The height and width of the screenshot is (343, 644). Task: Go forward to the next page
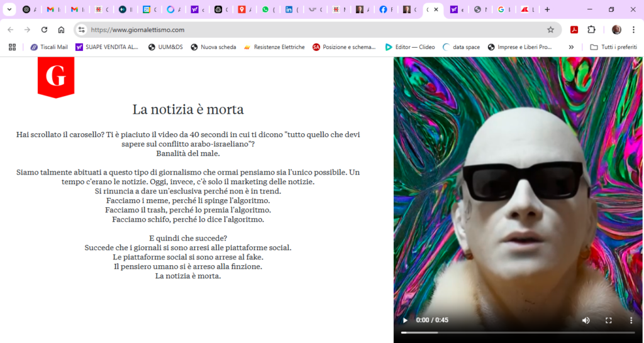(x=27, y=30)
